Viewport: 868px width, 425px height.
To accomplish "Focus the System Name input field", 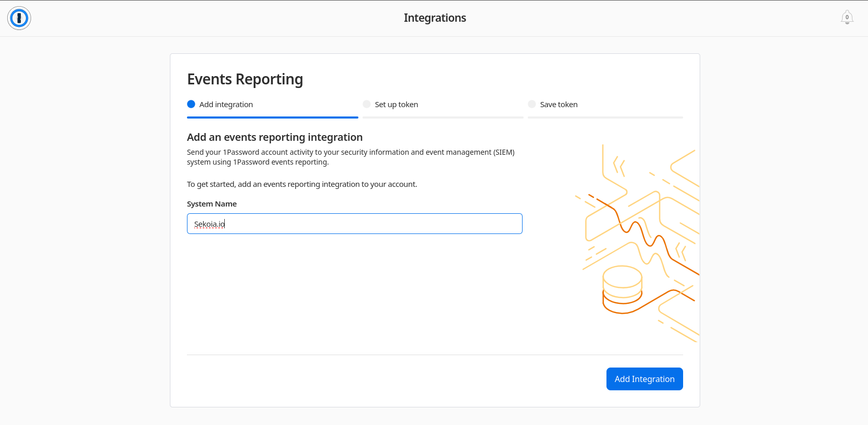I will [354, 224].
